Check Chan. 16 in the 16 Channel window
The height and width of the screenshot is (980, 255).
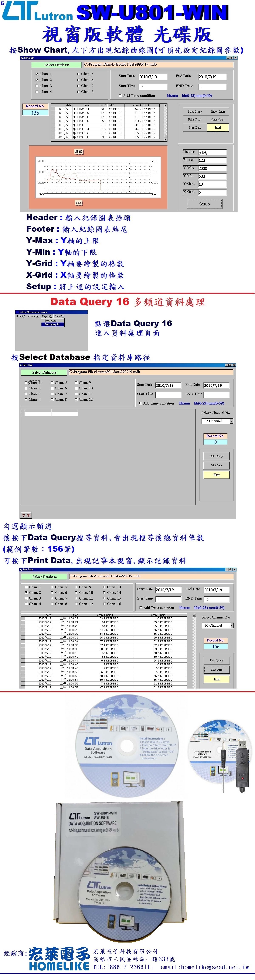(x=104, y=604)
